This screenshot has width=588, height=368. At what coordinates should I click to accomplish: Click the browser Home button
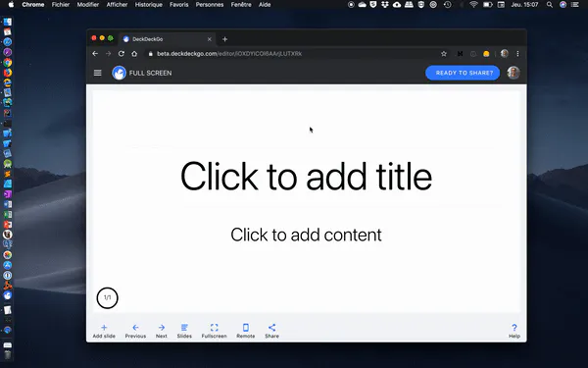134,54
